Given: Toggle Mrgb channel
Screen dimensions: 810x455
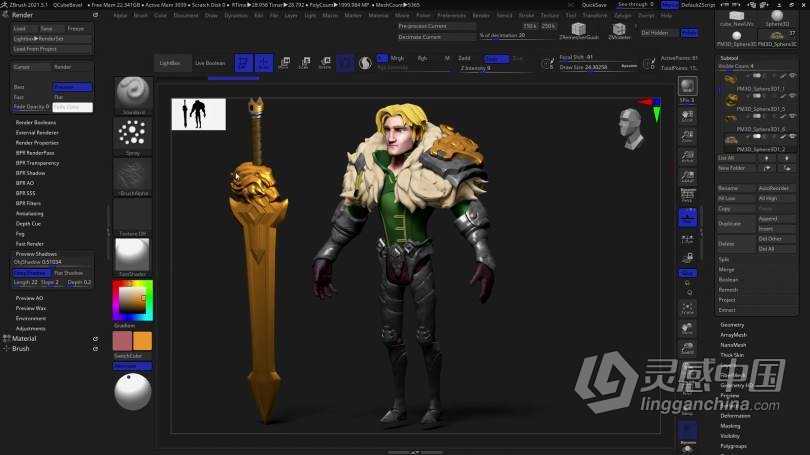Looking at the screenshot, I should click(396, 58).
